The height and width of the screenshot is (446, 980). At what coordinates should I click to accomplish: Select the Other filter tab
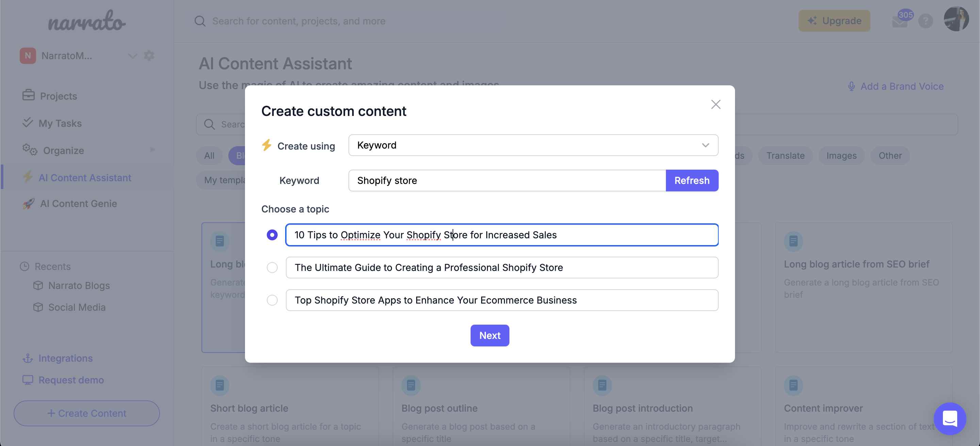[890, 156]
